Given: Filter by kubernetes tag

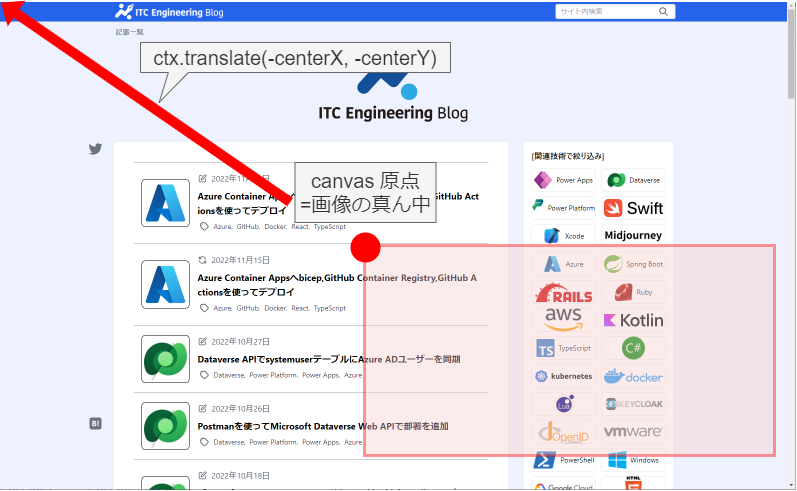Looking at the screenshot, I should pyautogui.click(x=563, y=376).
